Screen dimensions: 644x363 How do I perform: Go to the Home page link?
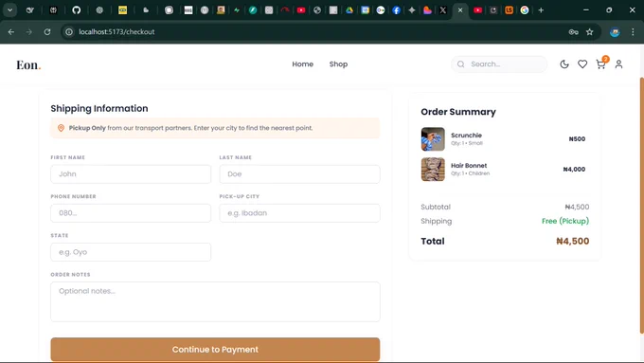point(303,64)
